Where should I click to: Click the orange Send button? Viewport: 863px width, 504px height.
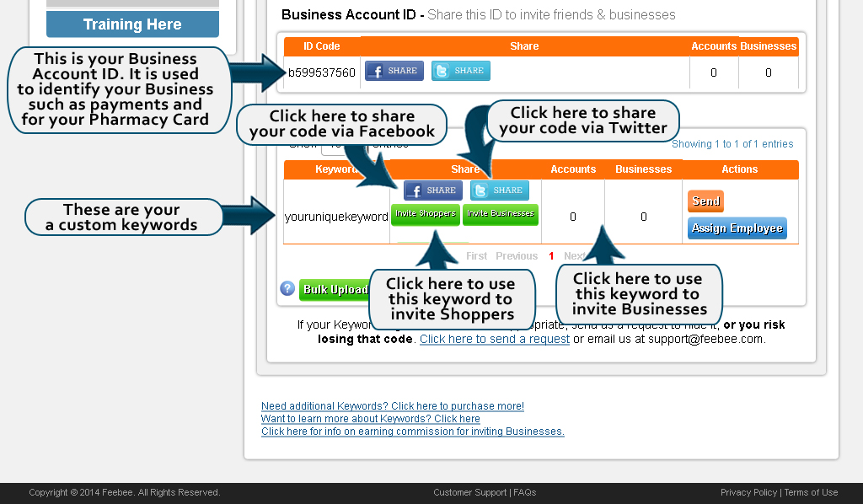[705, 201]
